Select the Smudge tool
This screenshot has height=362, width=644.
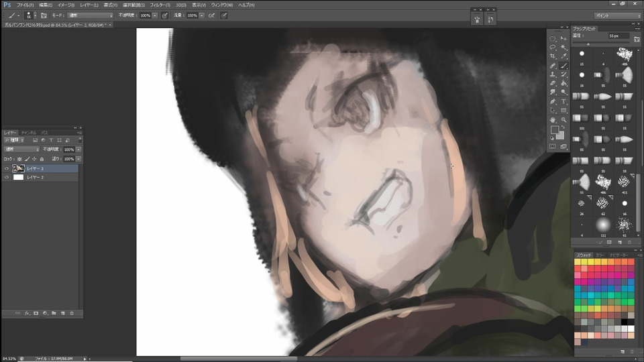pyautogui.click(x=553, y=93)
